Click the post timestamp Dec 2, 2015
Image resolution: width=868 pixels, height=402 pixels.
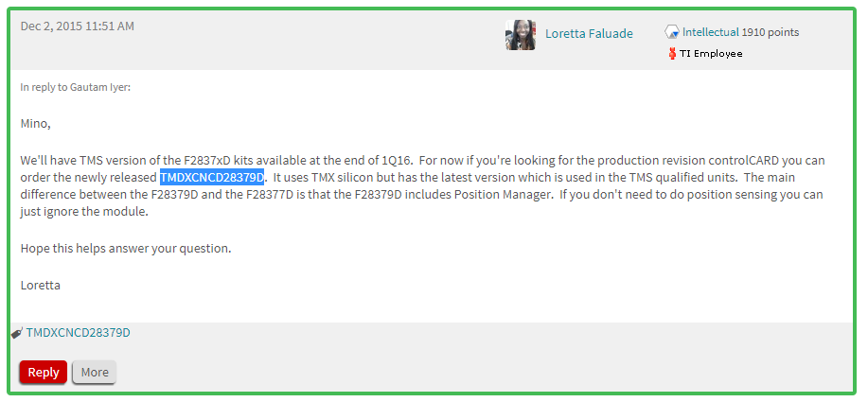(x=78, y=26)
